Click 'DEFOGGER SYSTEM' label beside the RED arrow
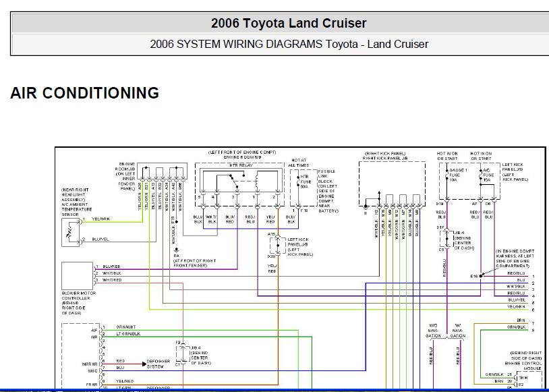 coord(158,364)
